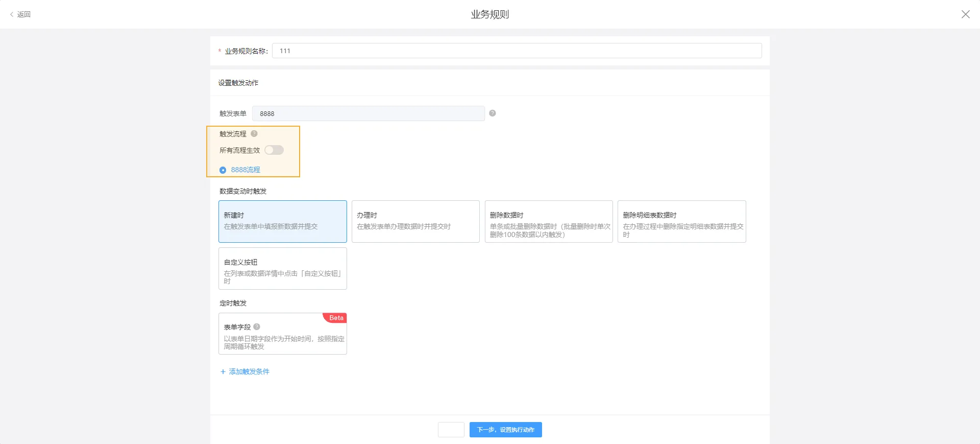The height and width of the screenshot is (444, 980).
Task: Click help icon next to 表单字段
Action: coord(257,327)
